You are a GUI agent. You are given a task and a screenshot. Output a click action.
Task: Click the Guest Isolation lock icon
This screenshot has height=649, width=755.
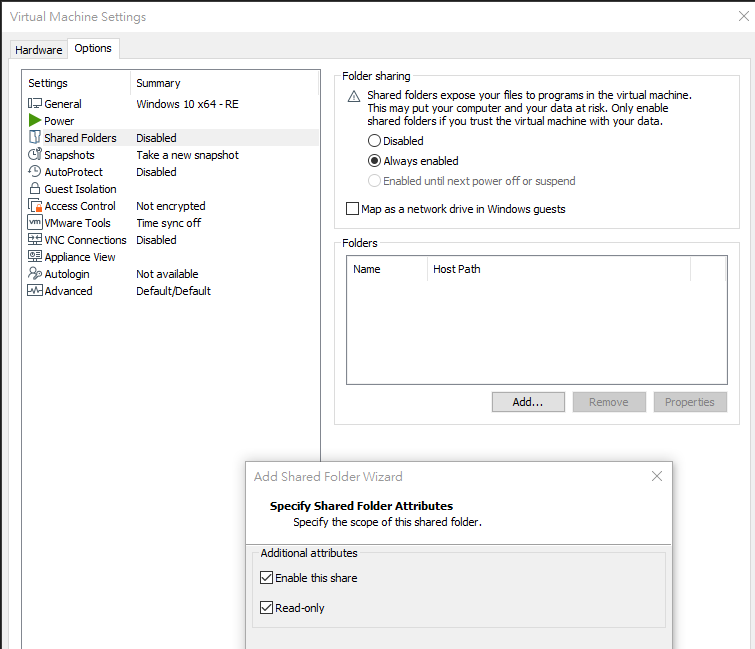point(35,189)
